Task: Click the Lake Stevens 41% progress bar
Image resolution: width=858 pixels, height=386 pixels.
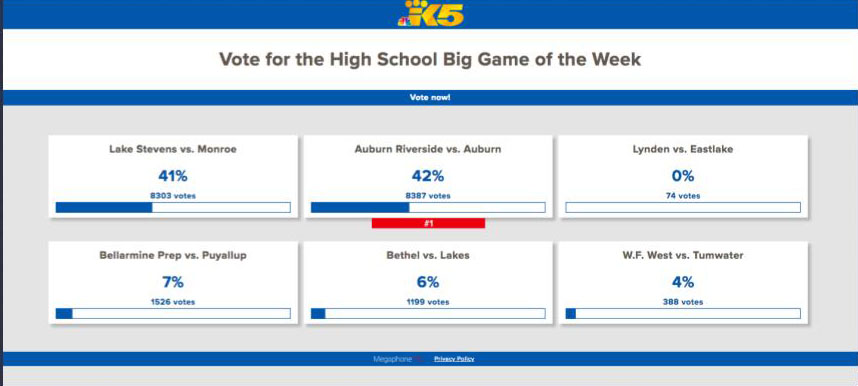Action: [173, 208]
